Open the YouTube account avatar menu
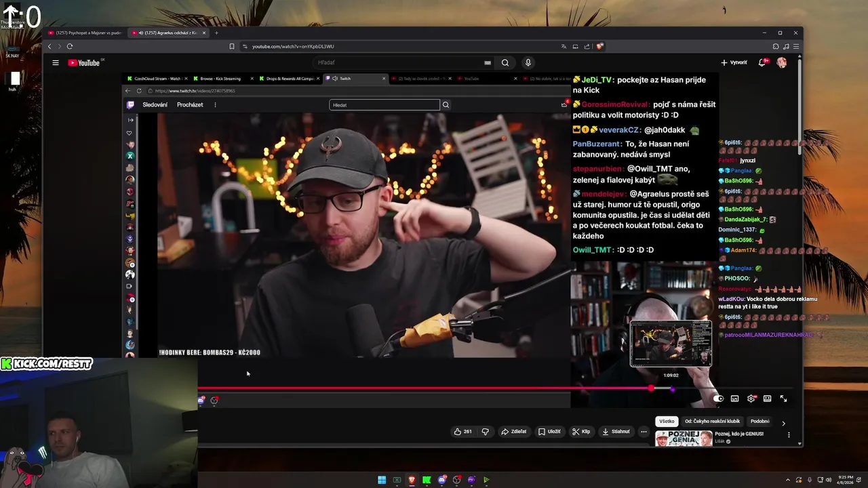 782,62
